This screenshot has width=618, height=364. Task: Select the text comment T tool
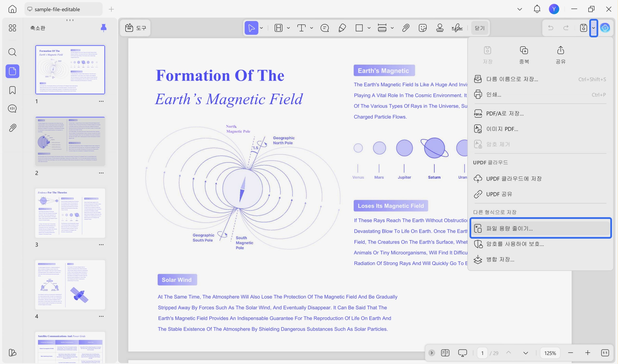point(302,28)
